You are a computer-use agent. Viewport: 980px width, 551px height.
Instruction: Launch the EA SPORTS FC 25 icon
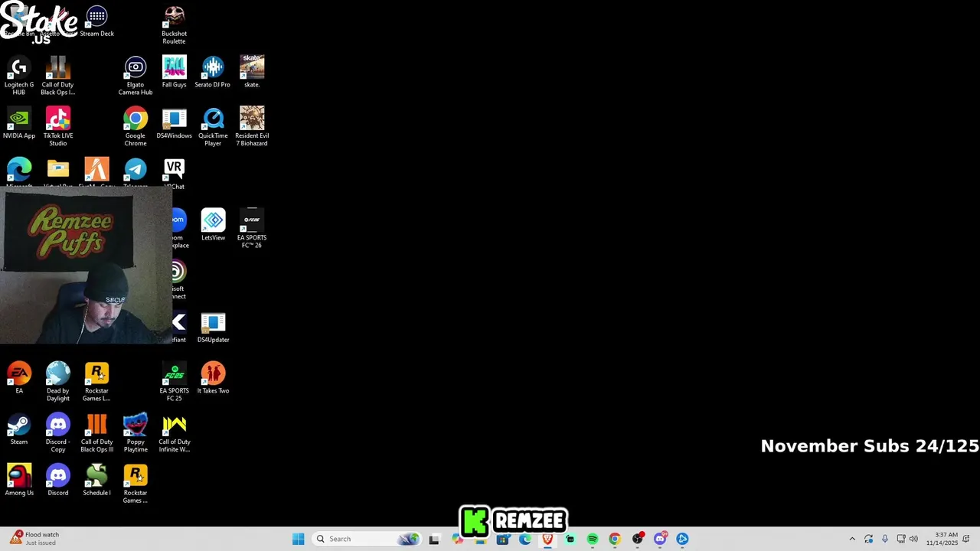(x=174, y=381)
